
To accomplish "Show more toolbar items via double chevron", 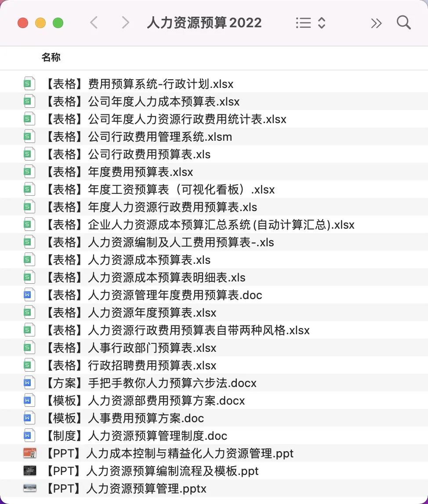I will tap(376, 23).
